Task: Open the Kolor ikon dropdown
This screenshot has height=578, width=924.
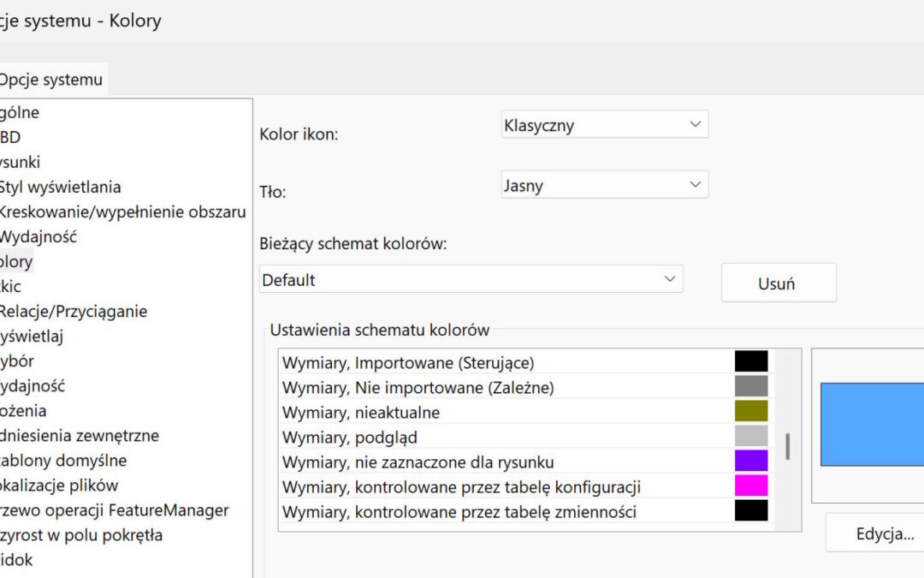Action: 604,125
